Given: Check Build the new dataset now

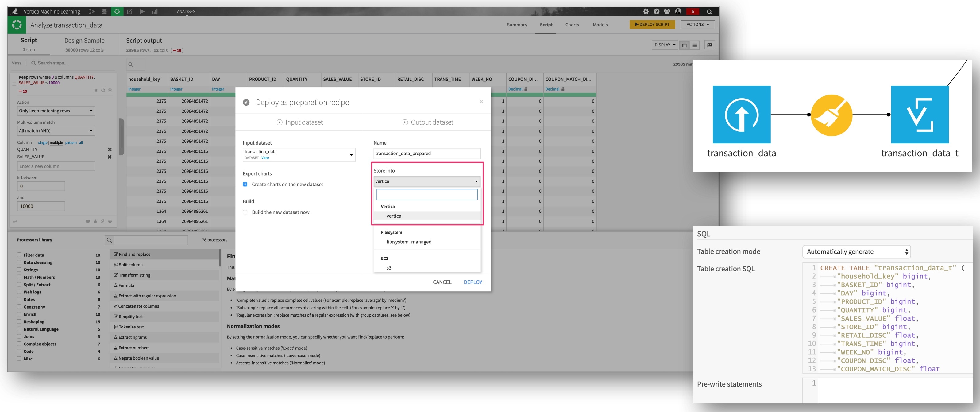Looking at the screenshot, I should (x=245, y=212).
